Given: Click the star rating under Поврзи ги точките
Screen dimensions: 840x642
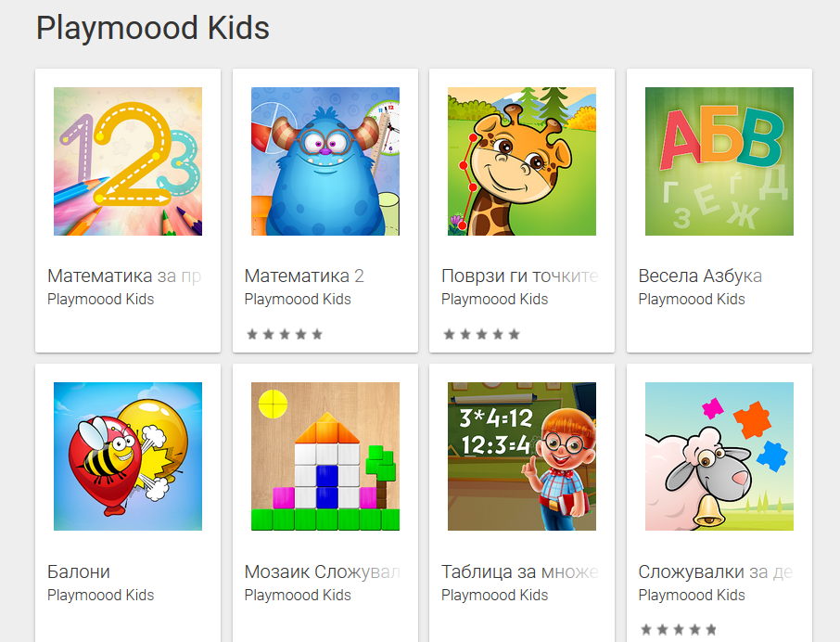Looking at the screenshot, I should [x=481, y=334].
